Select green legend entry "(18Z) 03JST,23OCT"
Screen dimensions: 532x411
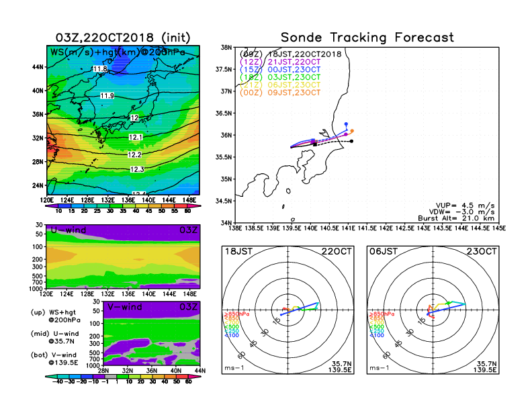click(x=280, y=77)
